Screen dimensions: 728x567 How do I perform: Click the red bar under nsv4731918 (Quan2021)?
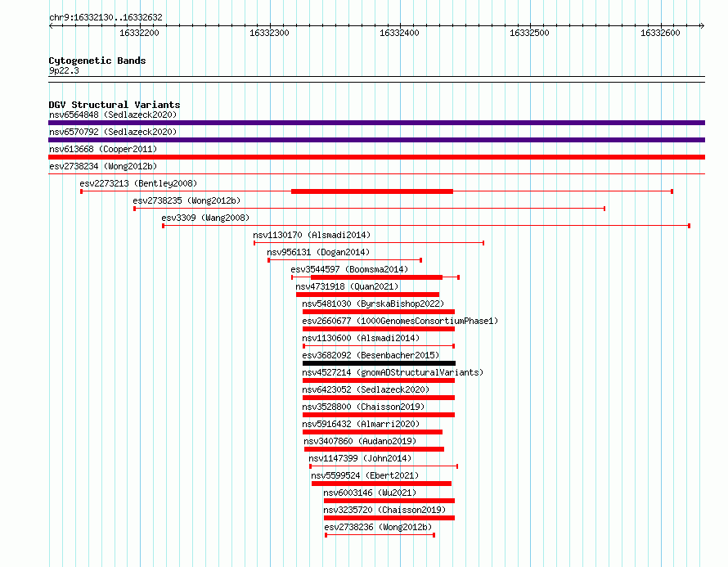367,295
